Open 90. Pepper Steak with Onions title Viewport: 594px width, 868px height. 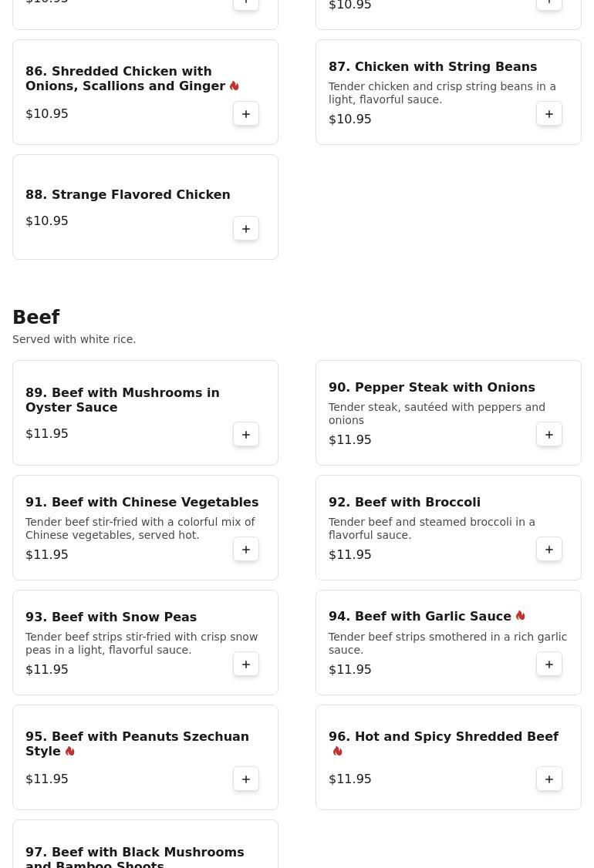(432, 388)
